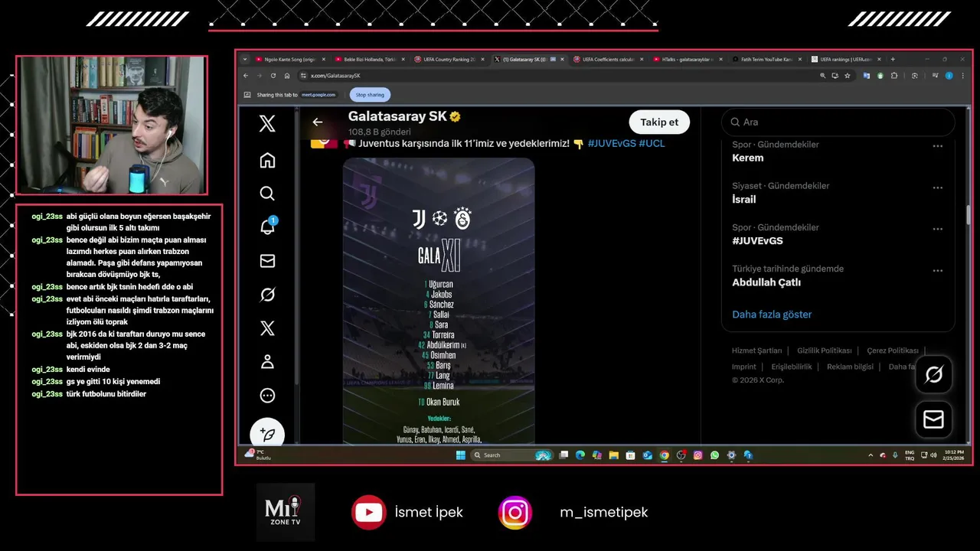The image size is (980, 551).
Task: Open Microsoft Edge from taskbar
Action: [580, 455]
